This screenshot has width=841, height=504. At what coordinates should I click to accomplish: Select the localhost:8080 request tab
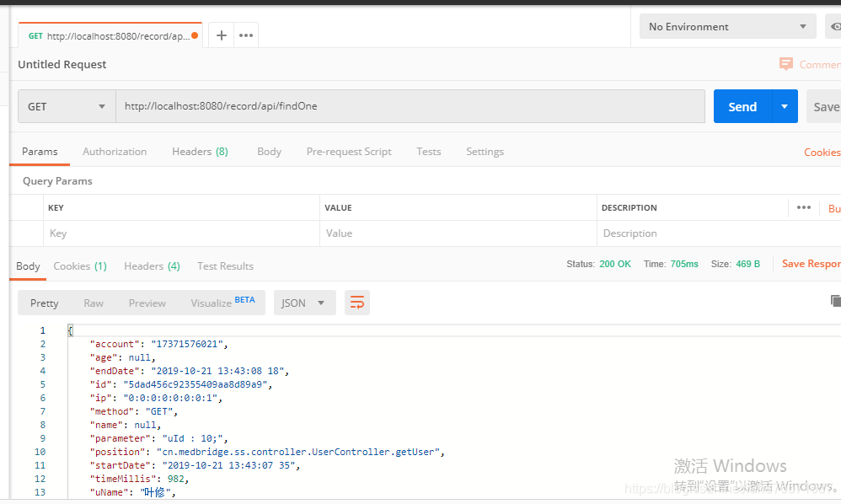tap(110, 36)
